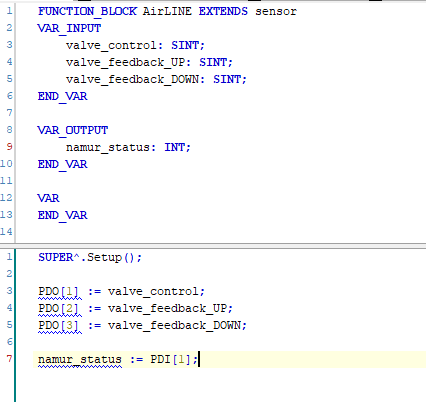Click the VAR keyword on line 12

click(x=48, y=198)
